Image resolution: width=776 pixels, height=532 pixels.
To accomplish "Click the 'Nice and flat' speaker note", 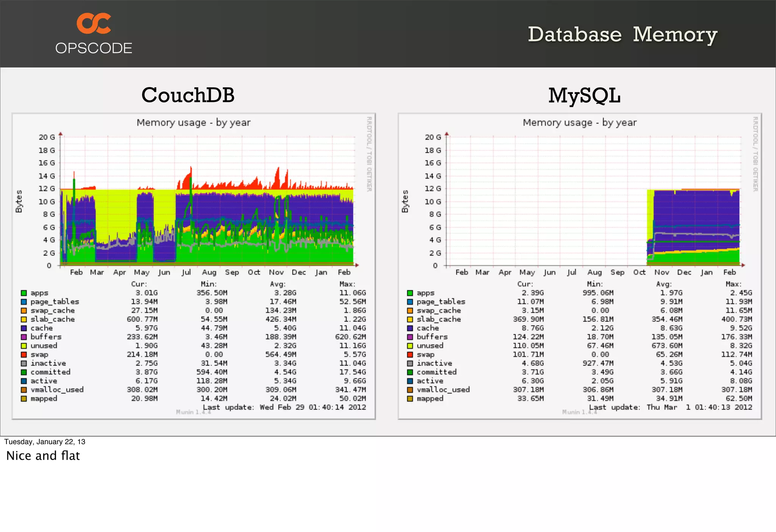I will click(43, 456).
